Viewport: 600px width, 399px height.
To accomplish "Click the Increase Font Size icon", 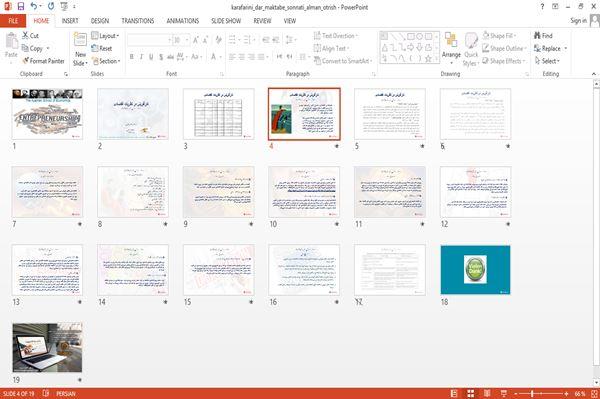I will (196, 40).
